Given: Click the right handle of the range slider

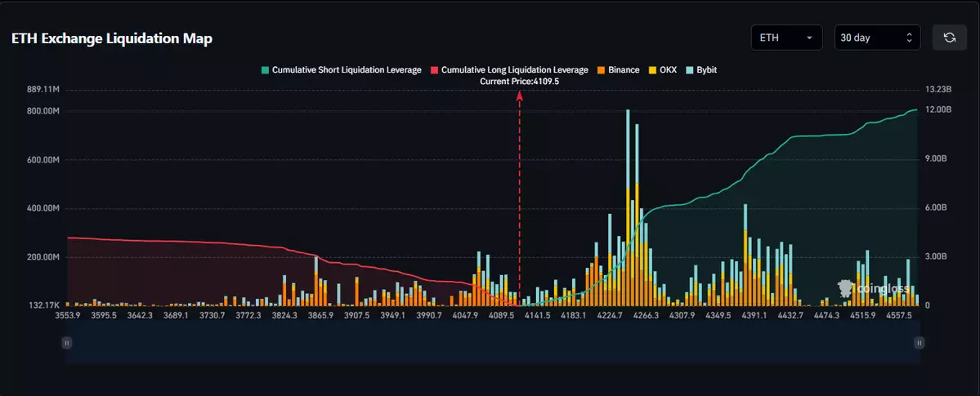Looking at the screenshot, I should click(920, 344).
